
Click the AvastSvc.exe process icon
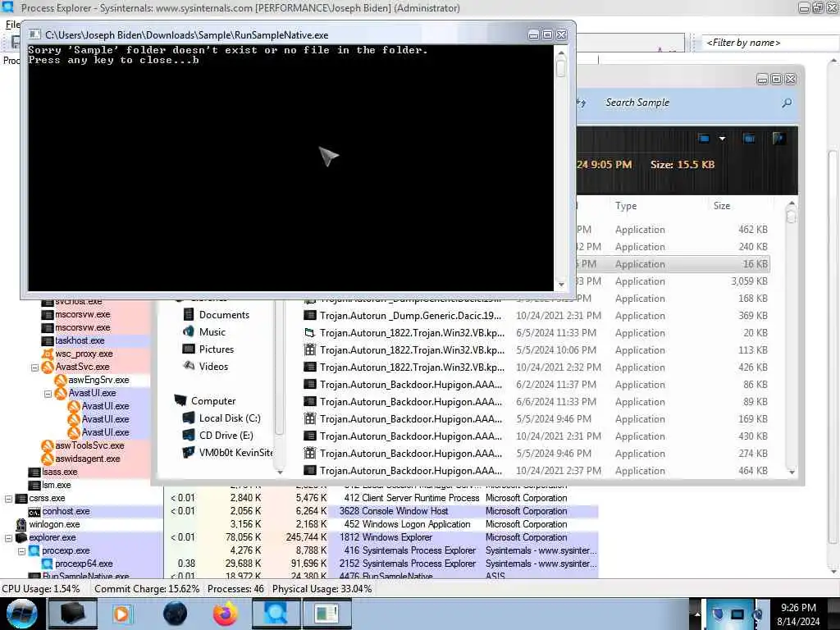[x=48, y=367]
